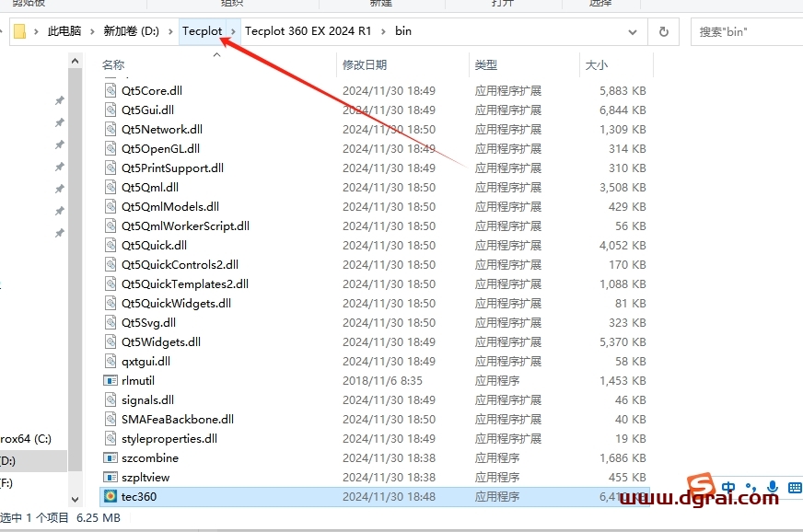Click the 6,844 KB size of Qt5Gui.dll
This screenshot has height=532, width=803.
(623, 110)
